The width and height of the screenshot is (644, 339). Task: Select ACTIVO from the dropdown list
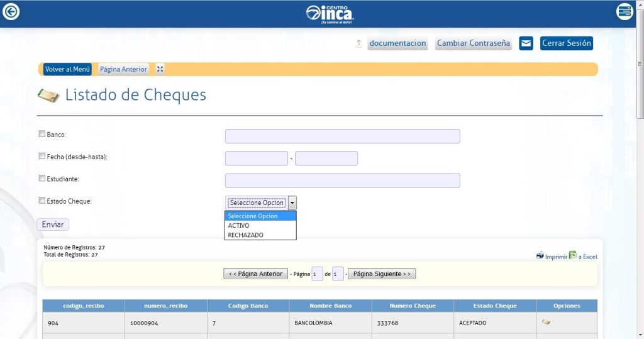coord(239,225)
